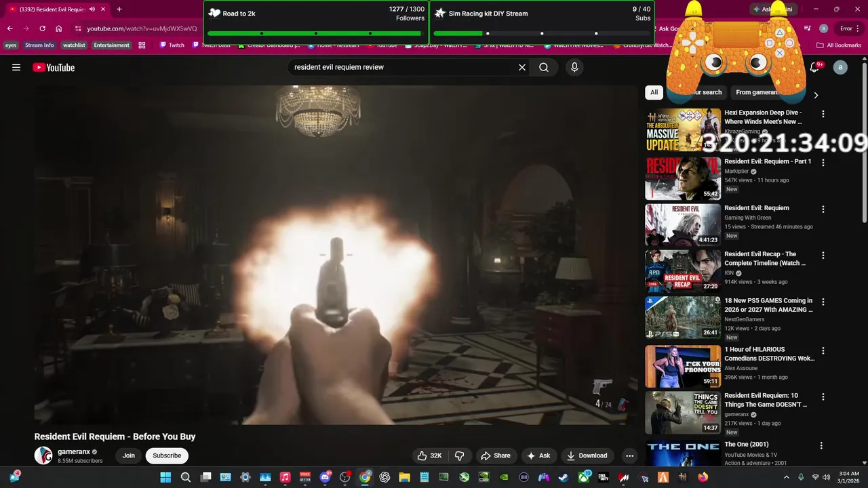Open the All Bookmarks folder
This screenshot has width=868, height=488.
pyautogui.click(x=839, y=45)
